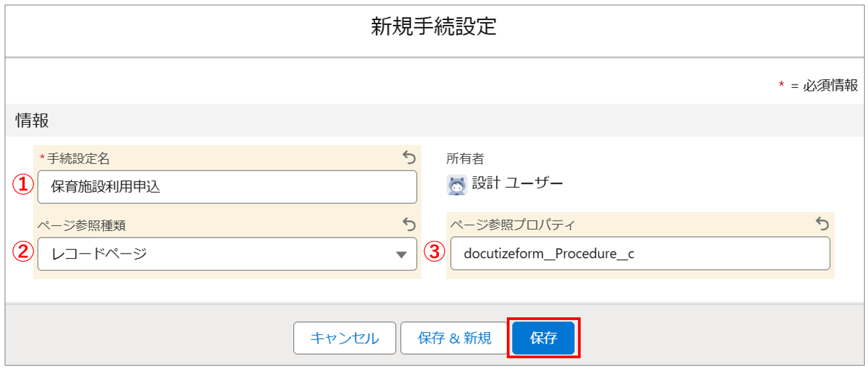Revert the ページ参照種類 field with undo icon
Screen dimensions: 868x371
pyautogui.click(x=409, y=224)
